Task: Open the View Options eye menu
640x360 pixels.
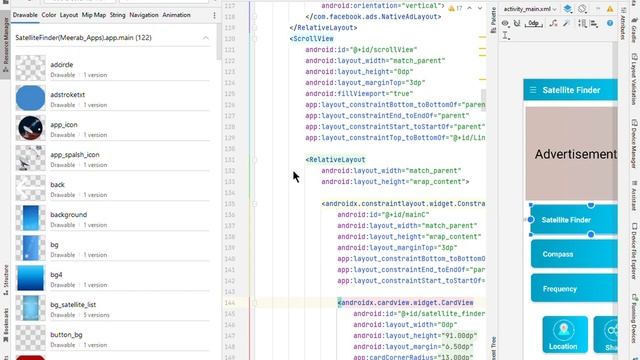Action: pos(505,23)
